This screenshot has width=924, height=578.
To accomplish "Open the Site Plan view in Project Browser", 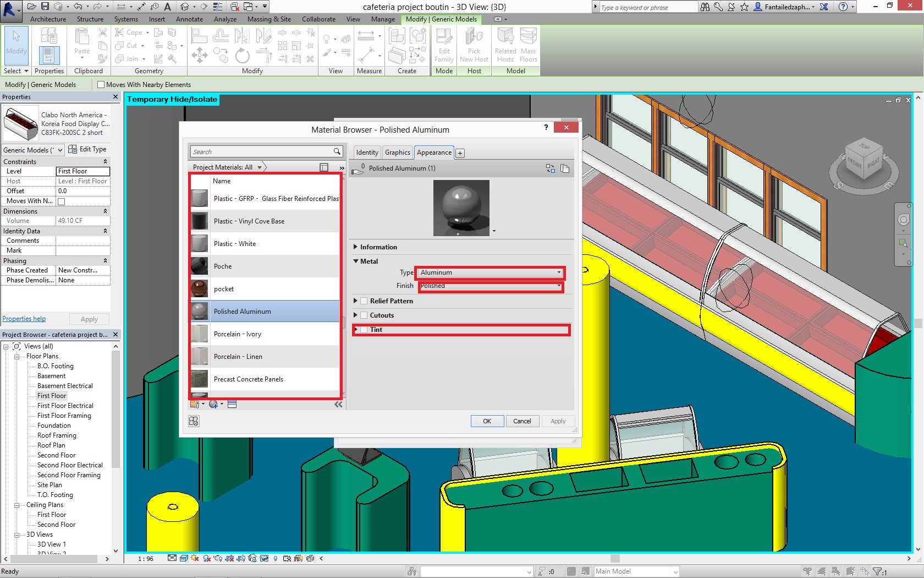I will [50, 485].
